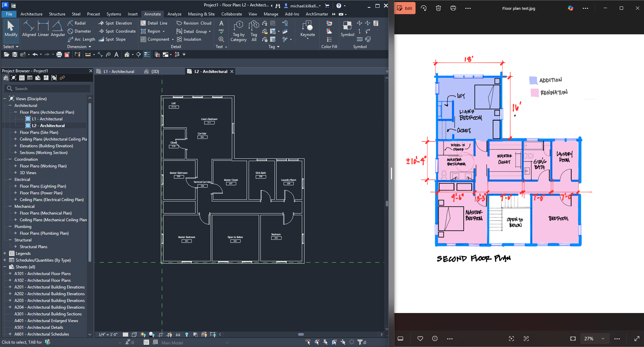Open signed-in user michael.kilkell account
Viewport: 644px width, 347px height.
pyautogui.click(x=302, y=6)
